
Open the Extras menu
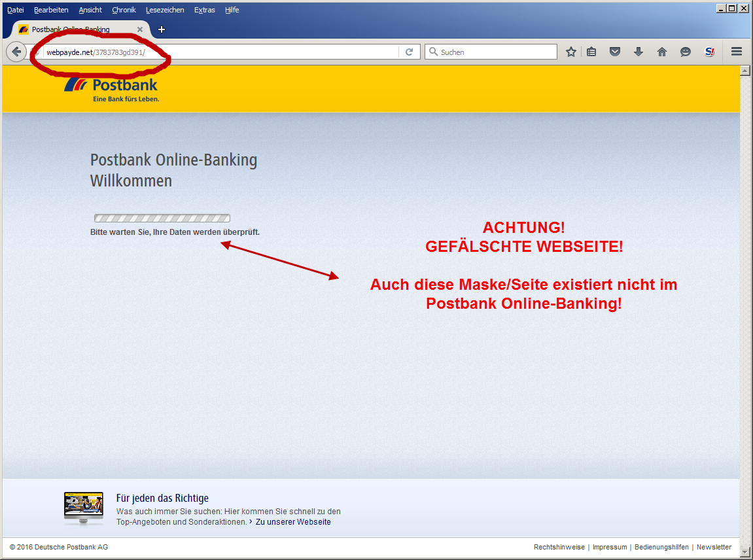[205, 10]
